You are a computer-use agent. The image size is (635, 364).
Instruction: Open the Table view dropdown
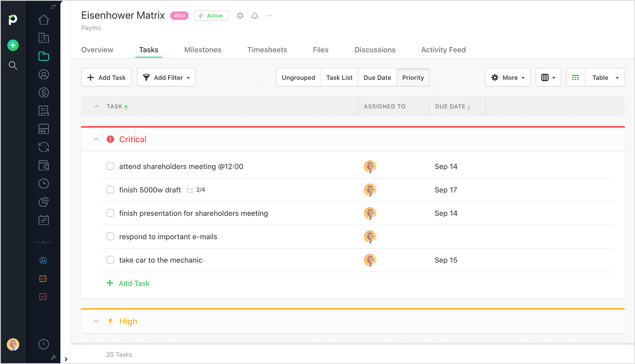coord(604,77)
